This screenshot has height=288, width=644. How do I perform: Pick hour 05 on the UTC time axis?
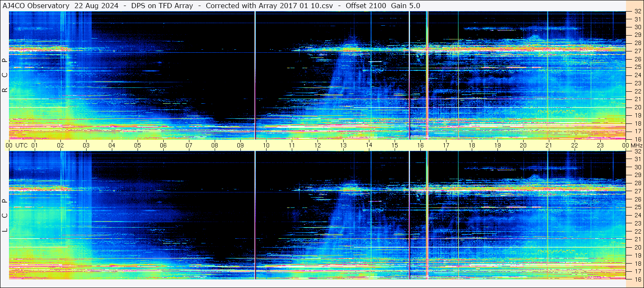pyautogui.click(x=138, y=145)
